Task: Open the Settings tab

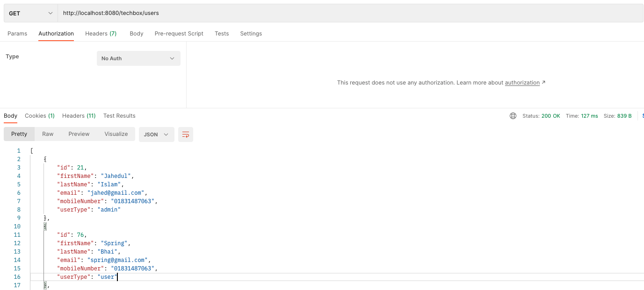Action: [x=251, y=34]
